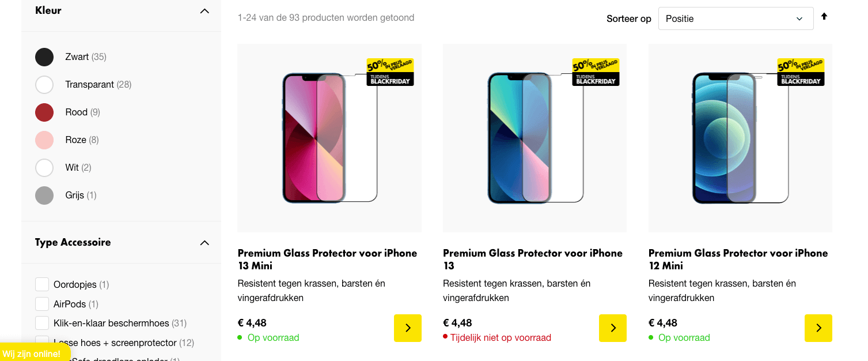Select the Rood filter with 9 products
This screenshot has width=868, height=361.
(x=44, y=112)
